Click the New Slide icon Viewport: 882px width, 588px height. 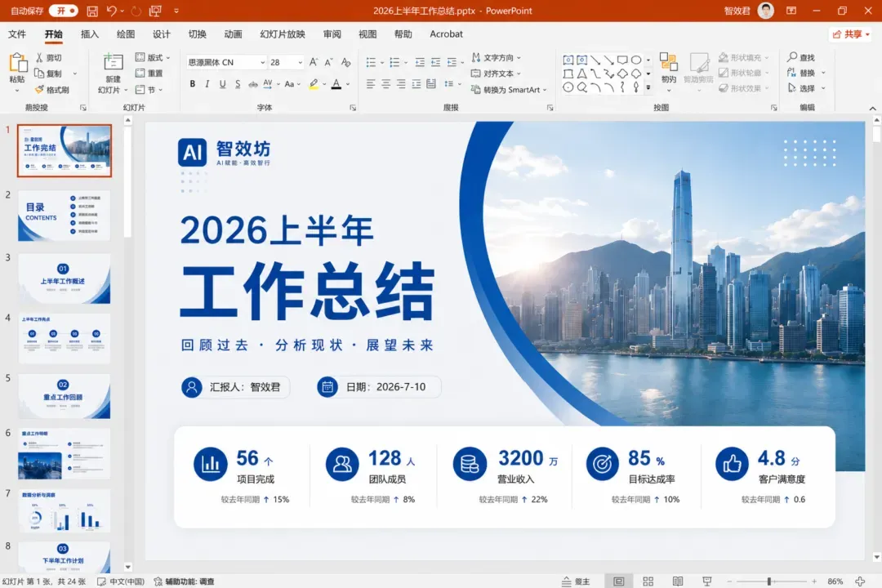pos(113,62)
